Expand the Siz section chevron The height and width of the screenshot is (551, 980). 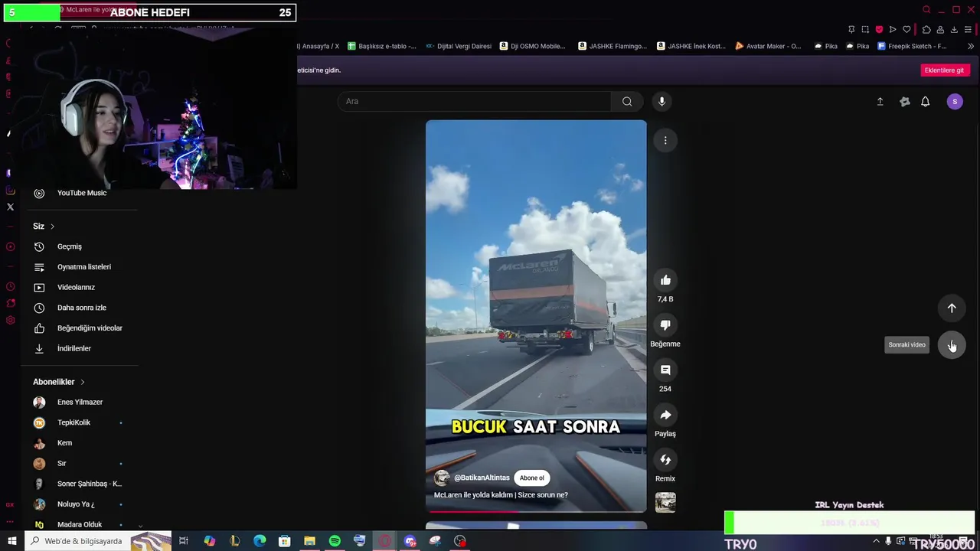(x=52, y=227)
